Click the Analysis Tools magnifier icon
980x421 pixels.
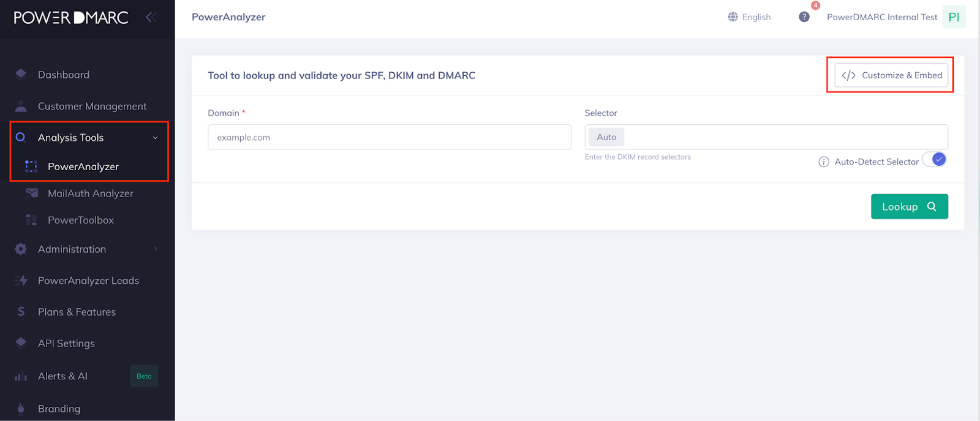tap(21, 137)
